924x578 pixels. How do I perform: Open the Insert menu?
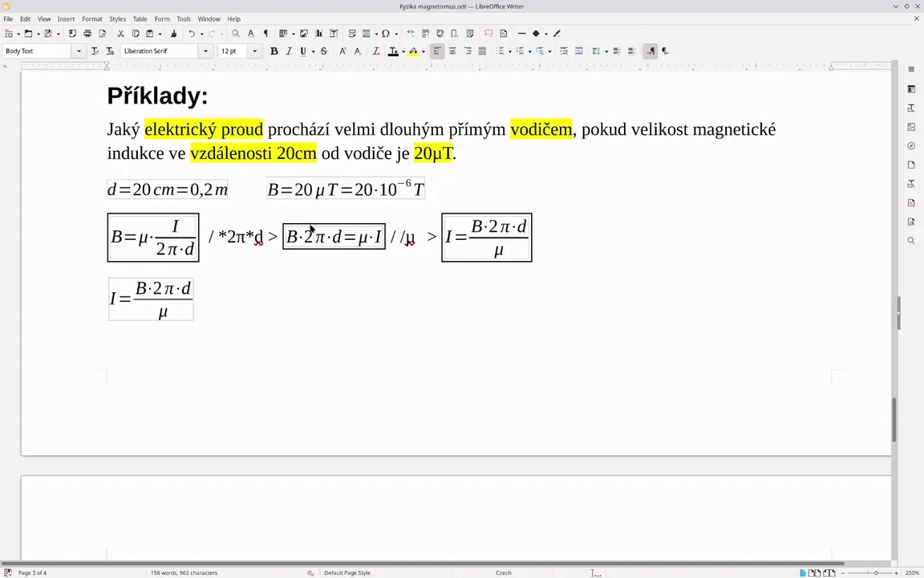click(x=66, y=19)
